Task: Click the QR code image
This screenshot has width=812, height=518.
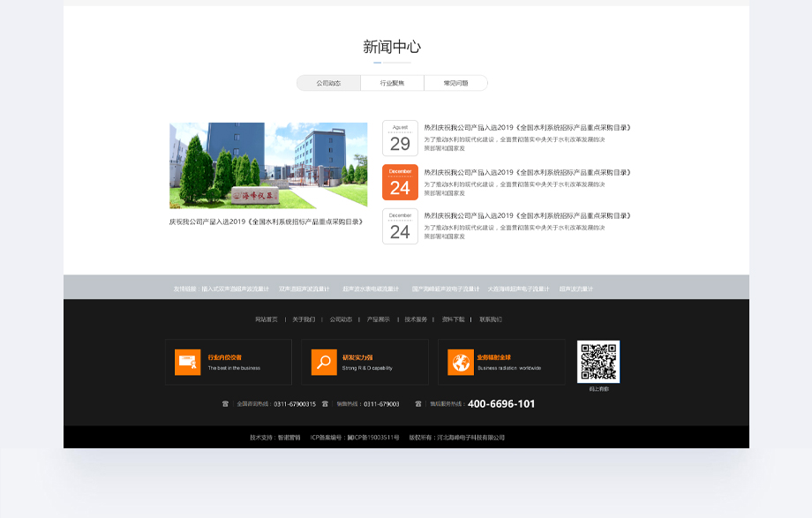Action: (598, 362)
